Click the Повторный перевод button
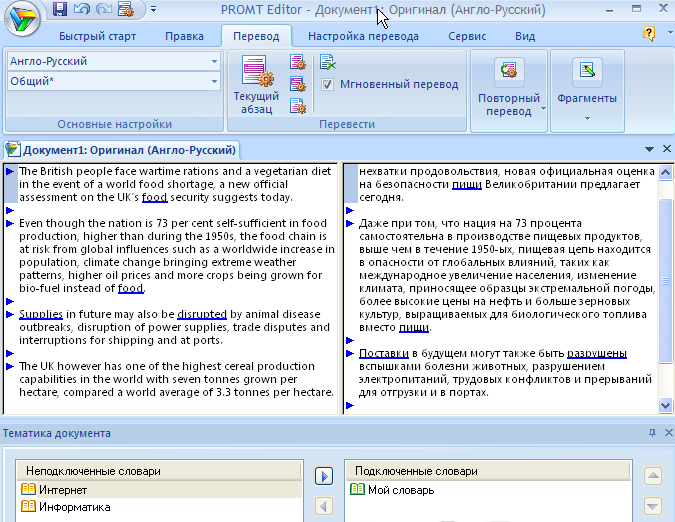 click(509, 87)
